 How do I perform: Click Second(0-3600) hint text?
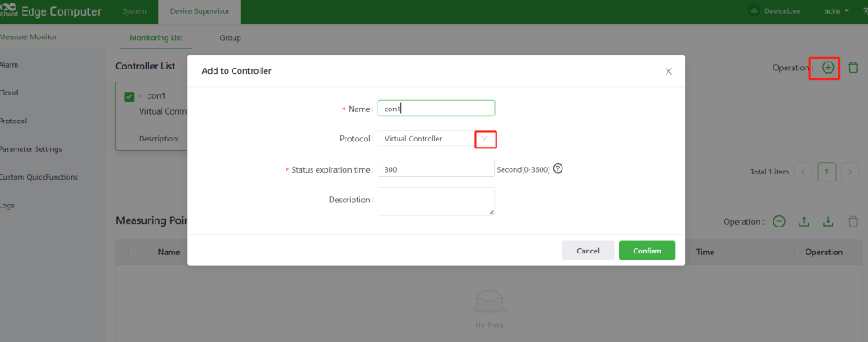point(523,170)
